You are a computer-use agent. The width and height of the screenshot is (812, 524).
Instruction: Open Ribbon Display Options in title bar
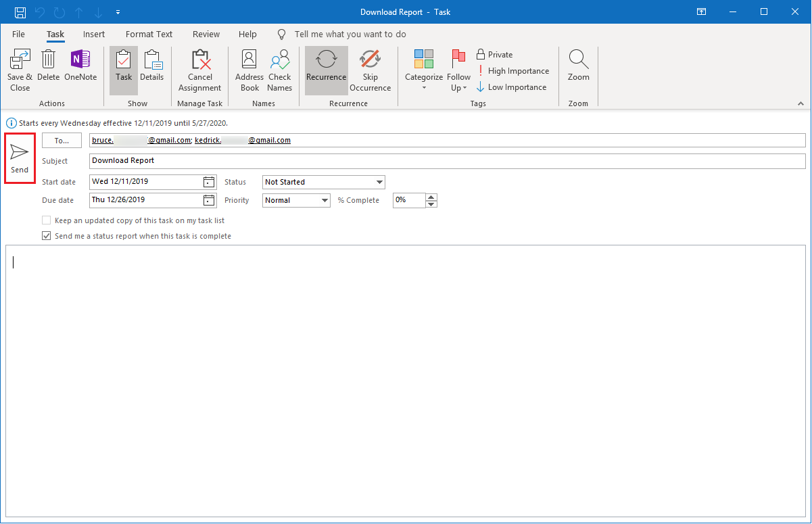click(702, 12)
